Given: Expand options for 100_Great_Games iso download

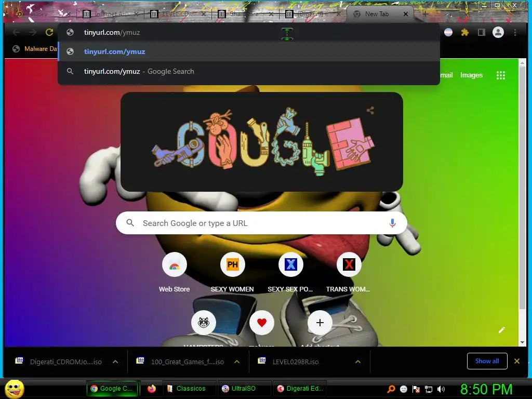Looking at the screenshot, I should tap(237, 362).
